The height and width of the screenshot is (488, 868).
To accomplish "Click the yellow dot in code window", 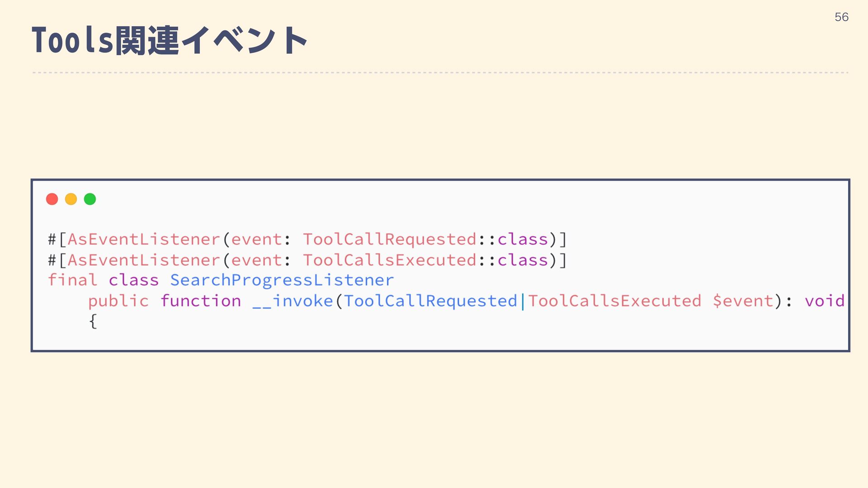I will pos(71,199).
